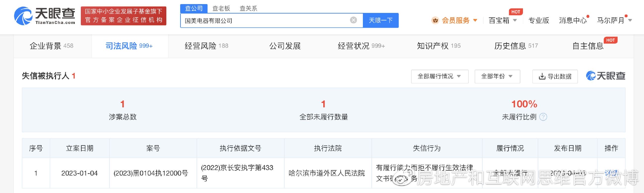
Task: Expand the 百宝箱 dropdown menu
Action: click(515, 20)
